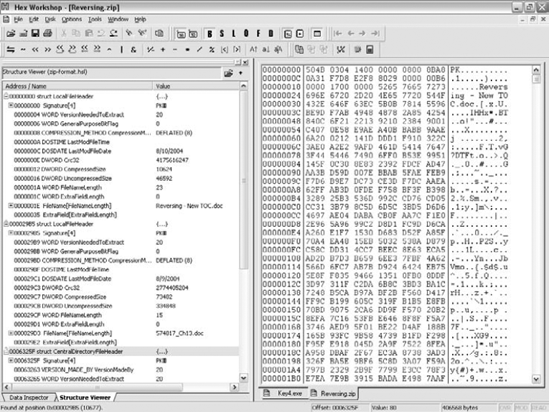The image size is (549, 412).
Task: Click the Value column header
Action: (196, 86)
